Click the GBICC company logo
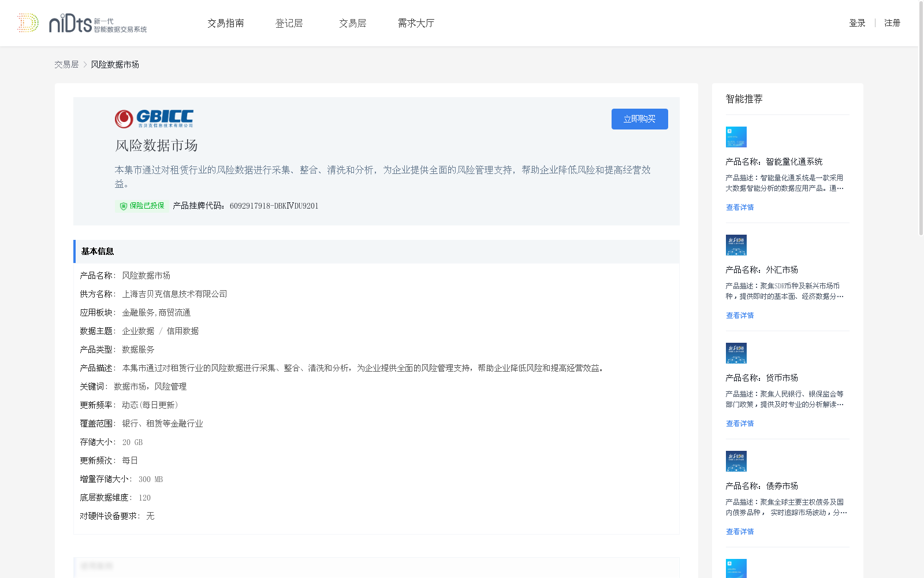 154,119
